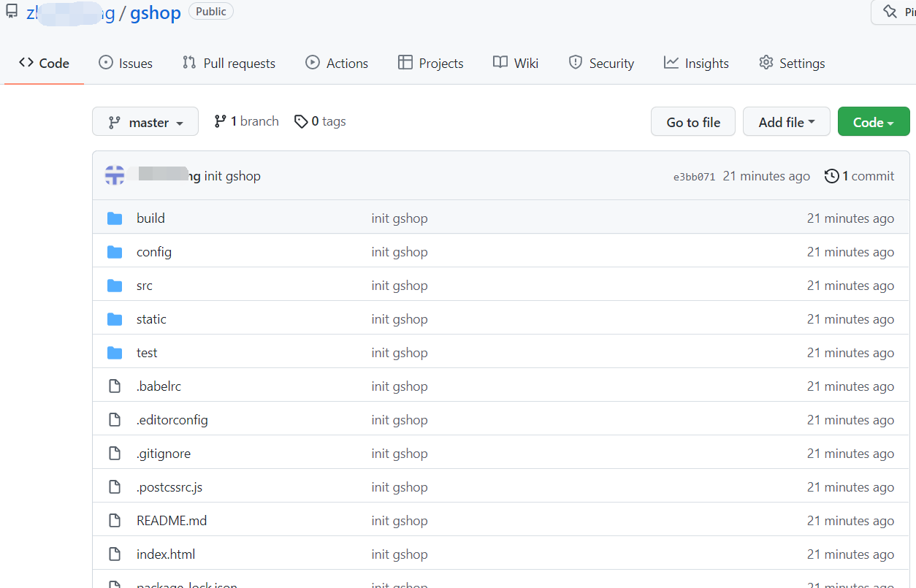The height and width of the screenshot is (588, 916).
Task: Click init gshop message in README.md row
Action: pyautogui.click(x=400, y=521)
